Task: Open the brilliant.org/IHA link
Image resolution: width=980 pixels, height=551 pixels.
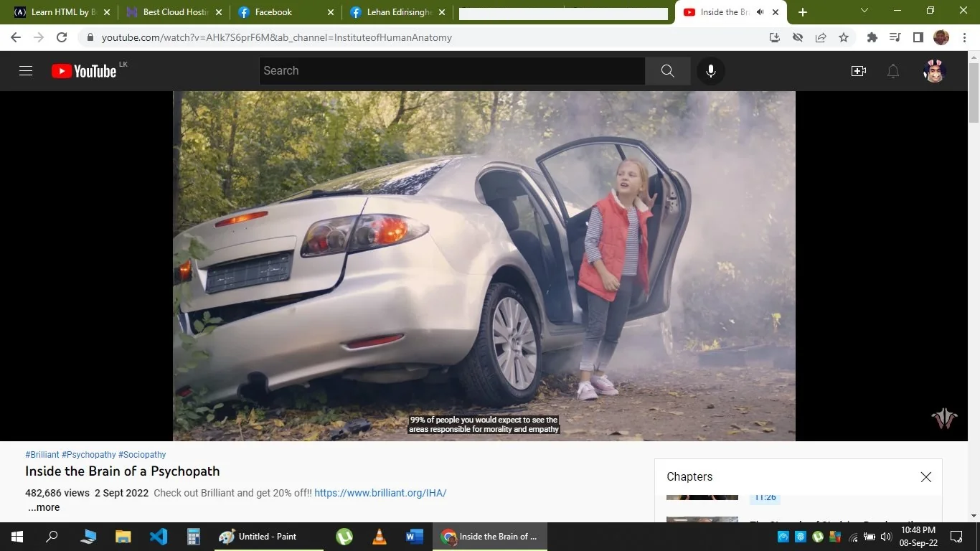Action: click(x=380, y=493)
